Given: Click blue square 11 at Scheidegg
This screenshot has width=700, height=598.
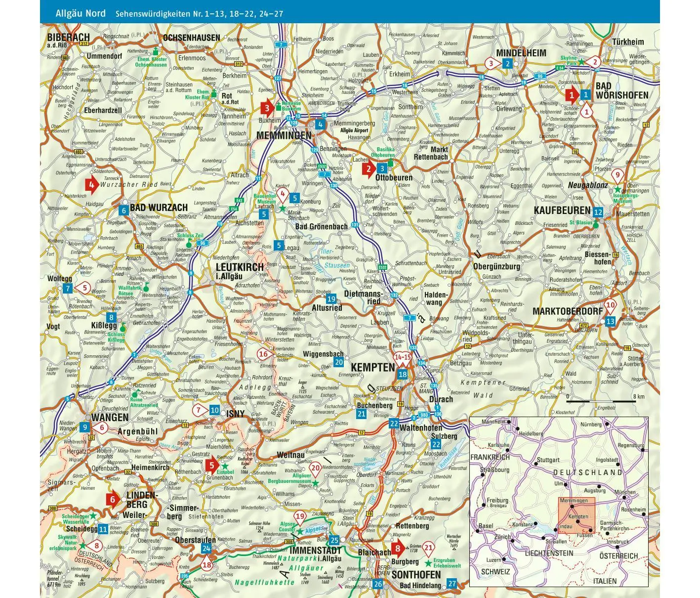Looking at the screenshot, I should (103, 529).
